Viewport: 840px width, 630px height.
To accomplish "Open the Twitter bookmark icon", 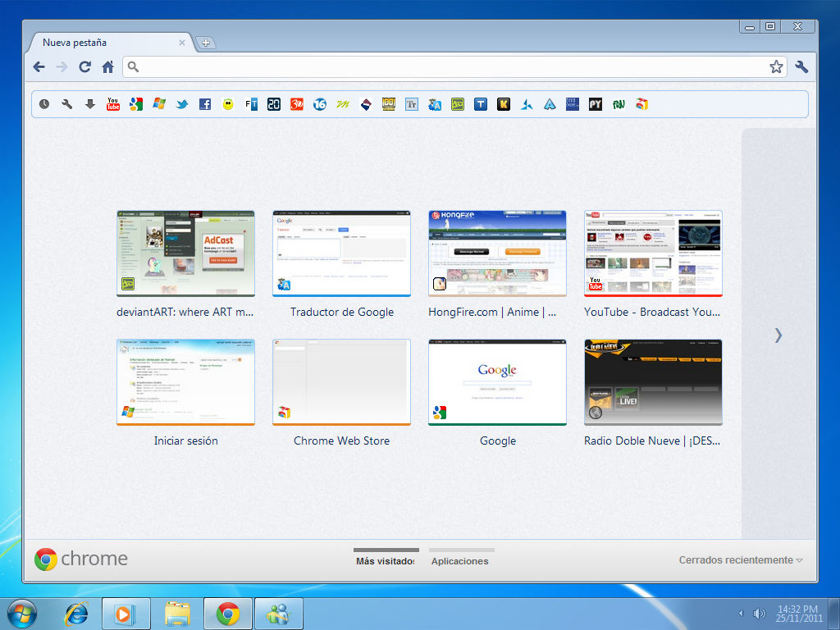I will coord(181,104).
